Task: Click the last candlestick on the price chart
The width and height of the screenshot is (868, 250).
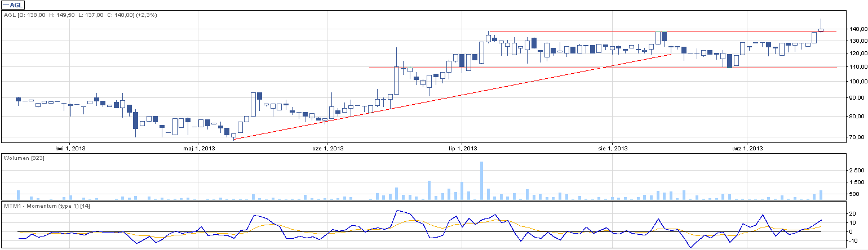Action: pyautogui.click(x=821, y=29)
